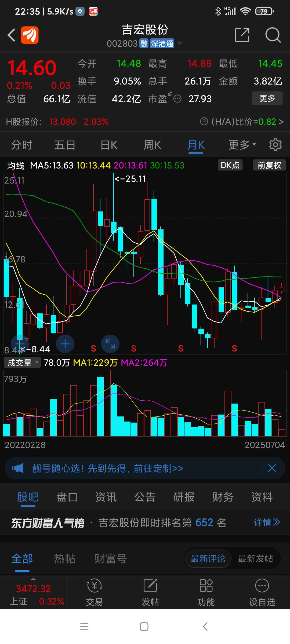Viewport: 290px width, 644px height.
Task: Go back with the top-left arrow
Action: coord(11,35)
